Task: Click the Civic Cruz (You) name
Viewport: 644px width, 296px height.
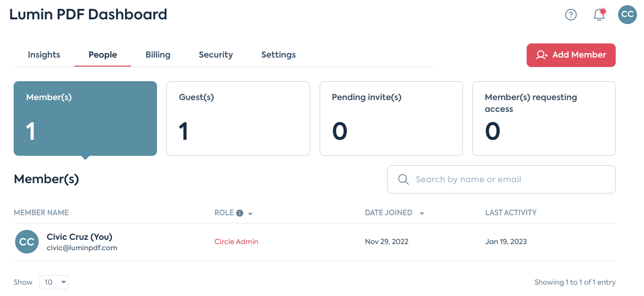Action: point(80,237)
